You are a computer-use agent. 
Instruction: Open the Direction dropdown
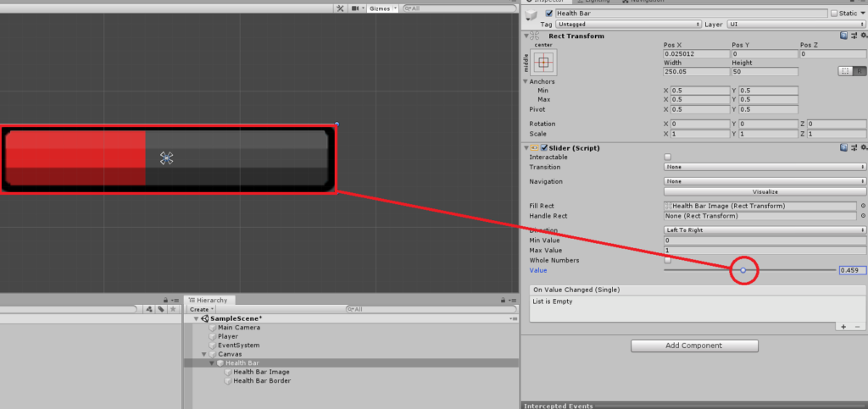765,229
